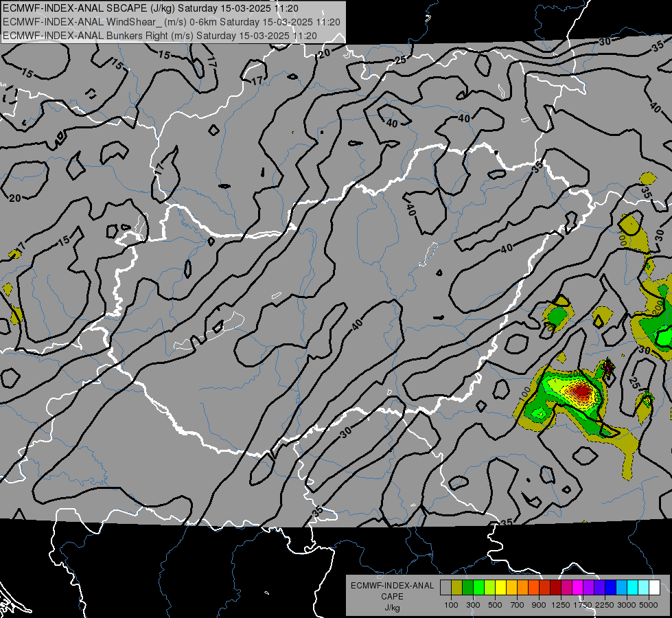
Task: Click legend value 100
Action: tap(451, 605)
